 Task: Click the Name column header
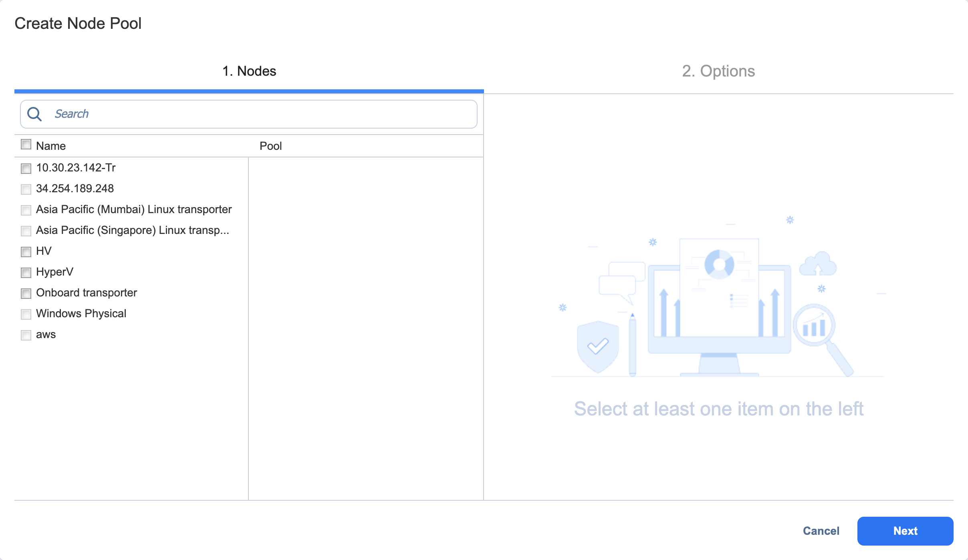click(51, 145)
